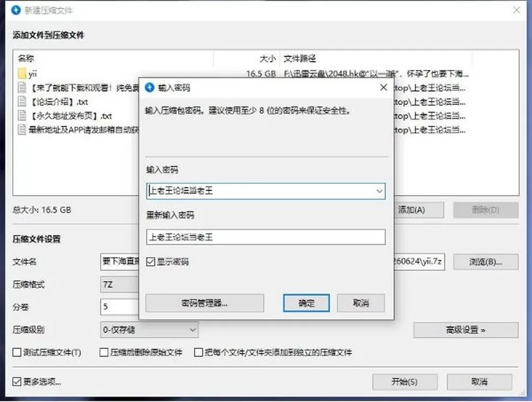532x402 pixels.
Task: Tick 压缩后删除原始文件 checkbox
Action: [104, 353]
